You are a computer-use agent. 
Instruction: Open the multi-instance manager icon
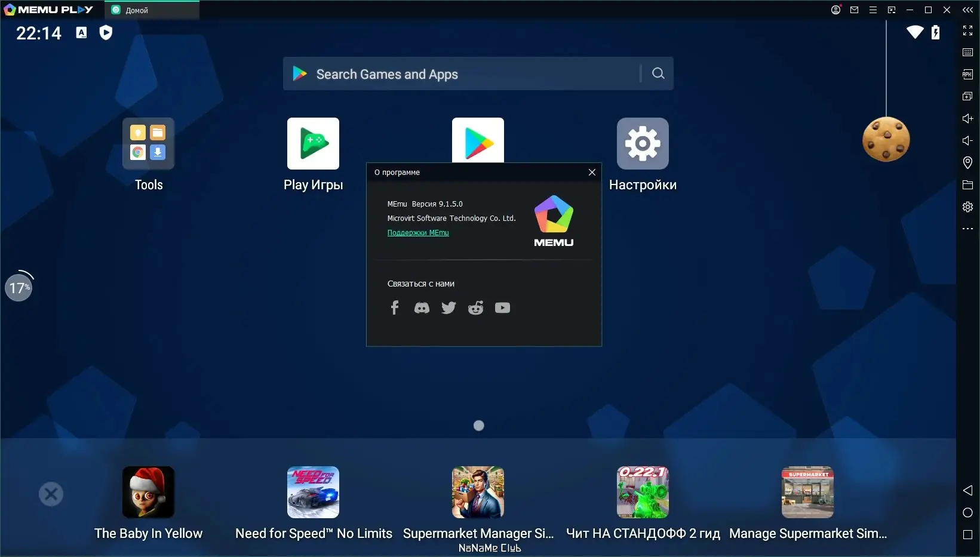[x=967, y=96]
